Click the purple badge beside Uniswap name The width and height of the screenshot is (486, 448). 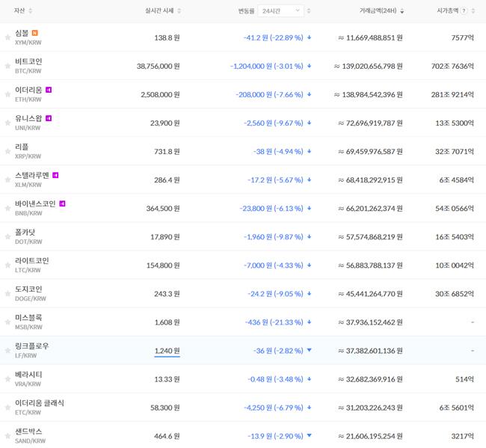click(49, 118)
